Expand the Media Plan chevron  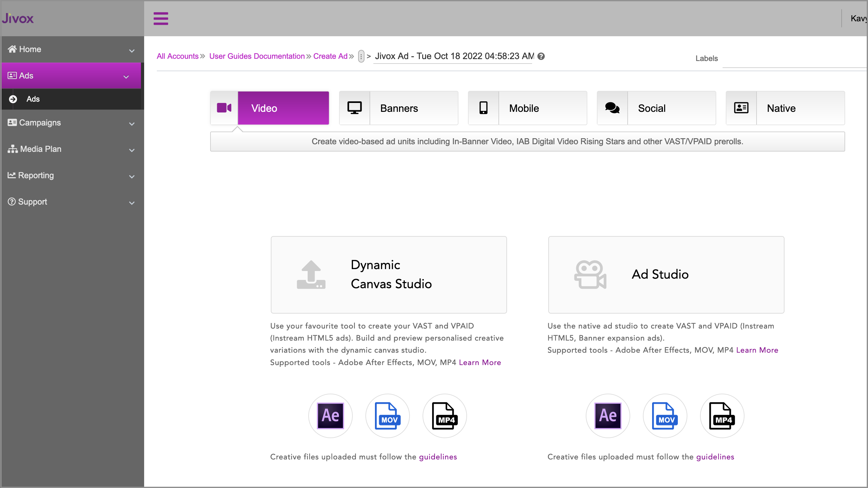132,150
